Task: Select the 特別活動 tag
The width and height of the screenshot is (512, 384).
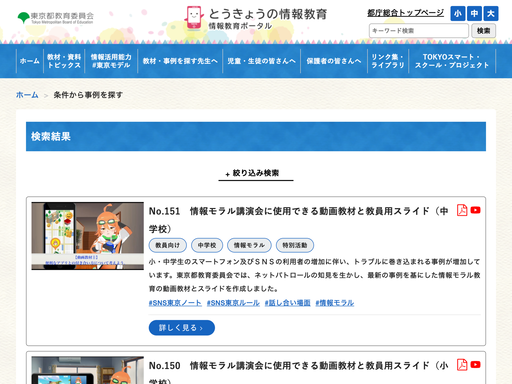Action: [295, 245]
